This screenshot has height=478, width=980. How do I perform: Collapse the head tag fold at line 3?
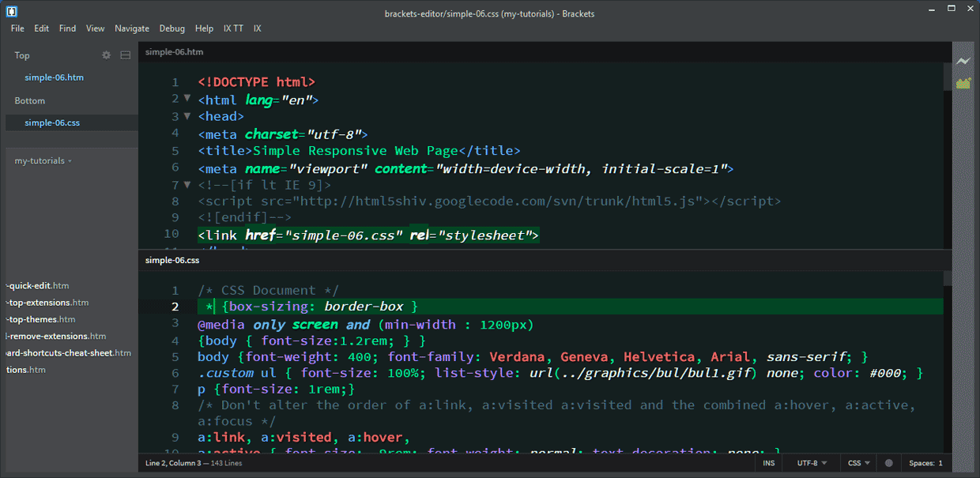pyautogui.click(x=187, y=116)
